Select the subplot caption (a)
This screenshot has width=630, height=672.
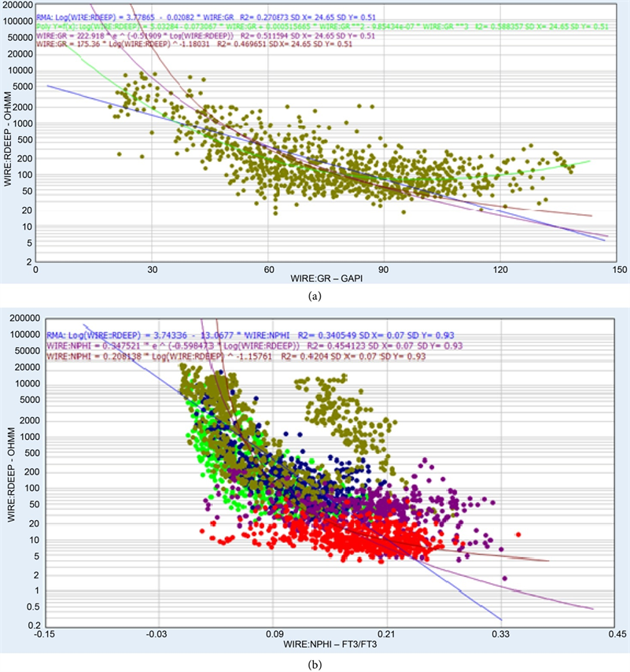pyautogui.click(x=315, y=297)
